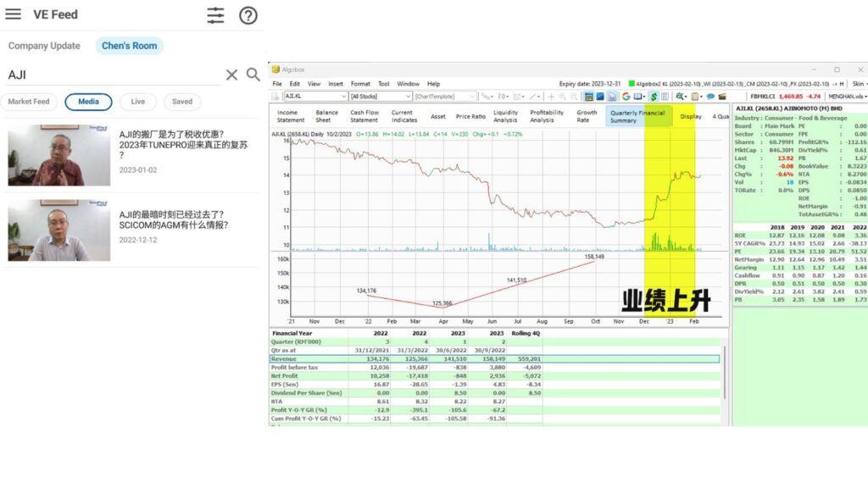Open the Insert menu

click(x=336, y=84)
